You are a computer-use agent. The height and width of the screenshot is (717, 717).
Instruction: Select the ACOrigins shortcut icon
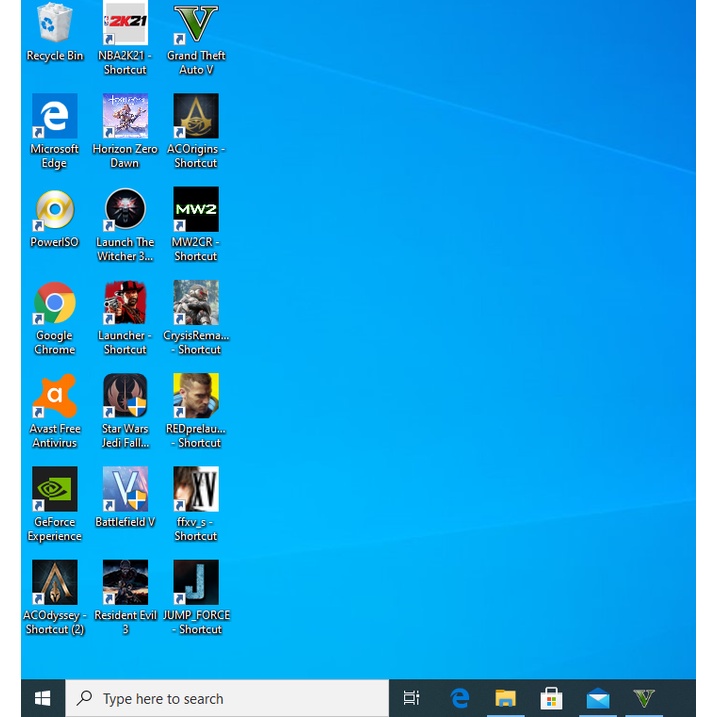click(x=196, y=117)
